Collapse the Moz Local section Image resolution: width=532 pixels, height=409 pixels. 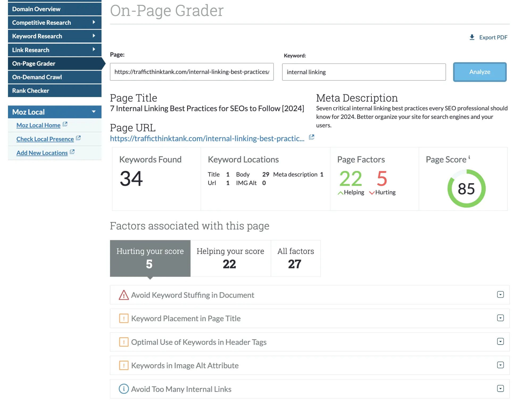(94, 112)
